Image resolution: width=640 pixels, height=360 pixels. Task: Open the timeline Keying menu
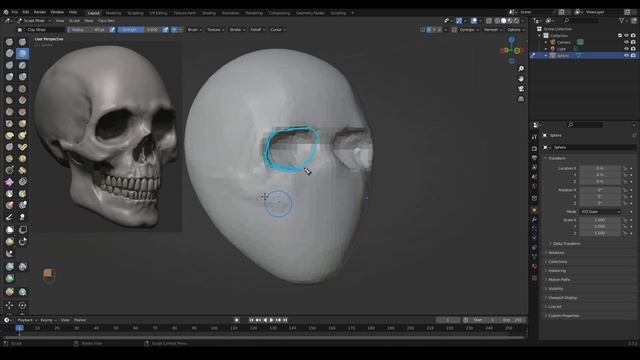pyautogui.click(x=48, y=320)
